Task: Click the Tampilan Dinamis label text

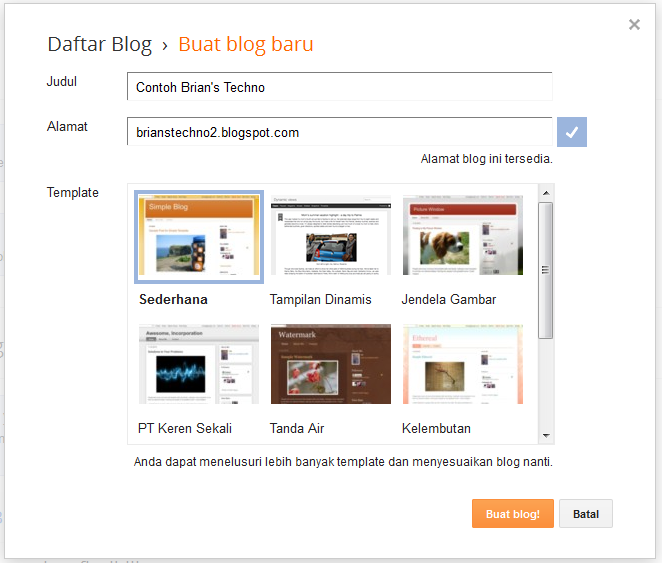Action: point(320,299)
